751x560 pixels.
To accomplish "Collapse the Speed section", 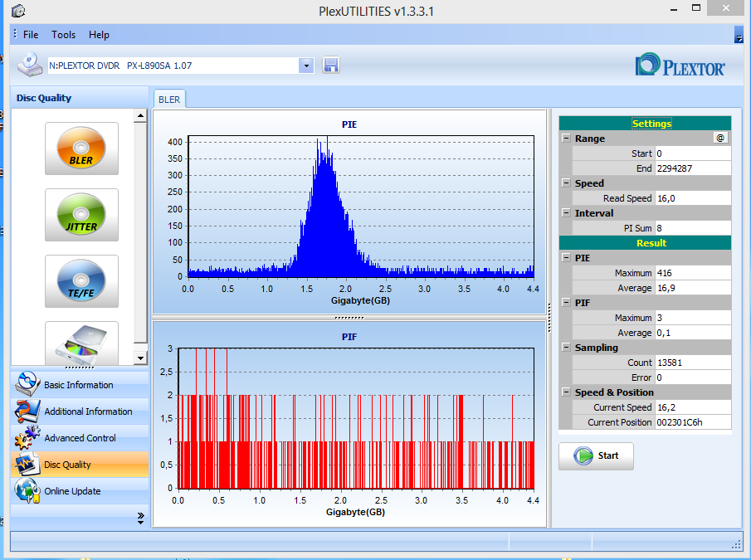I will [566, 183].
